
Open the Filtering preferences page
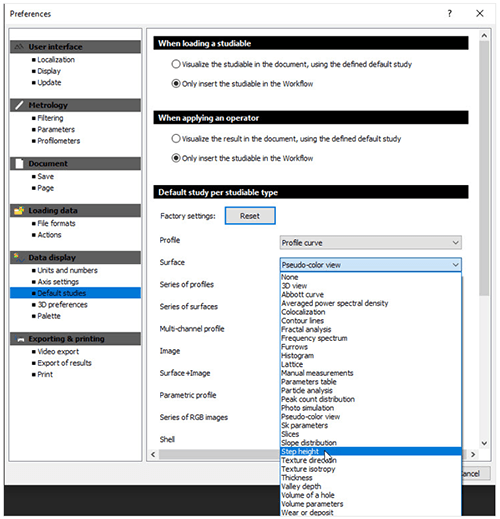pos(50,118)
